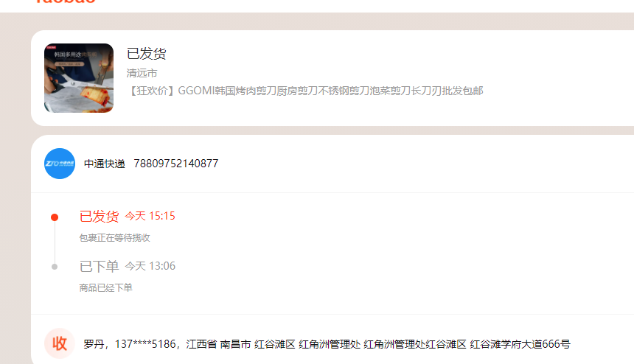The width and height of the screenshot is (634, 364).
Task: Click the 今天 15:15 shipment timestamp
Action: 150,216
